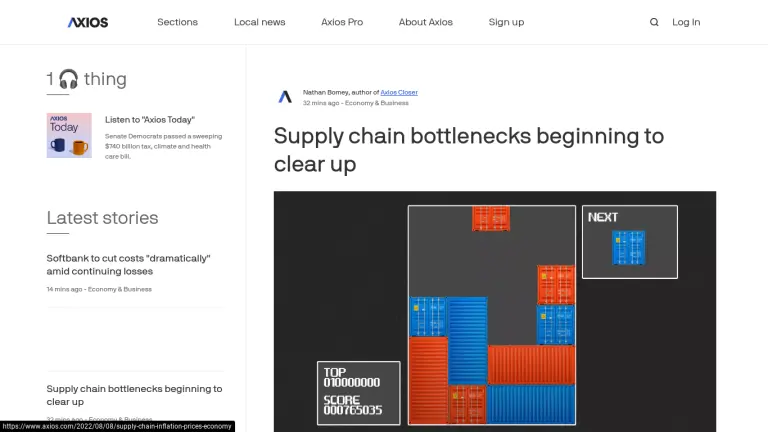Click the Log in link

point(686,22)
